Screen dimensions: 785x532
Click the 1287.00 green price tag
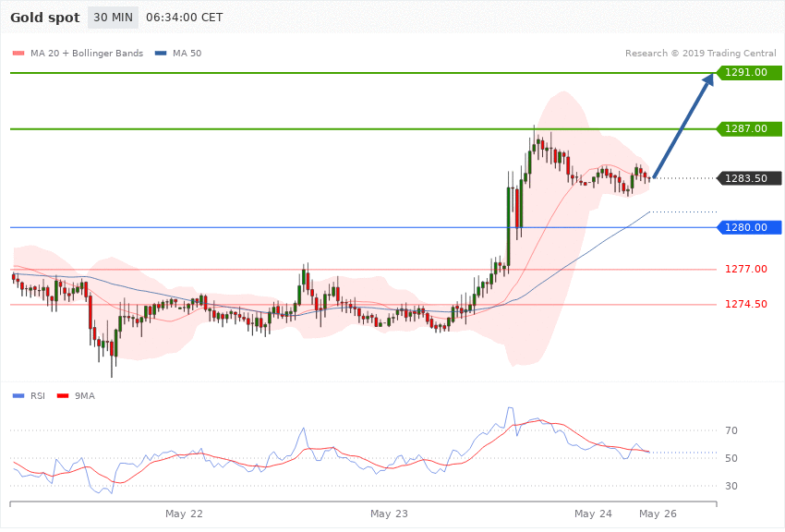click(750, 128)
